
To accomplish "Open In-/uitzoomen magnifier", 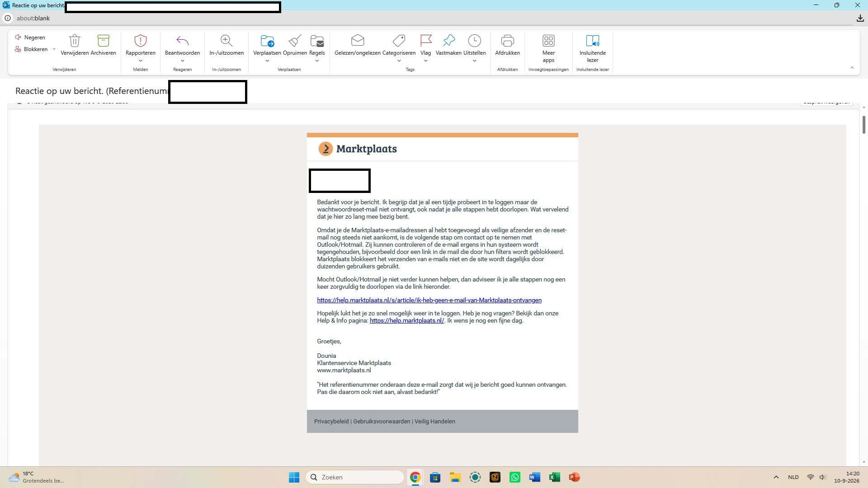I will [226, 41].
